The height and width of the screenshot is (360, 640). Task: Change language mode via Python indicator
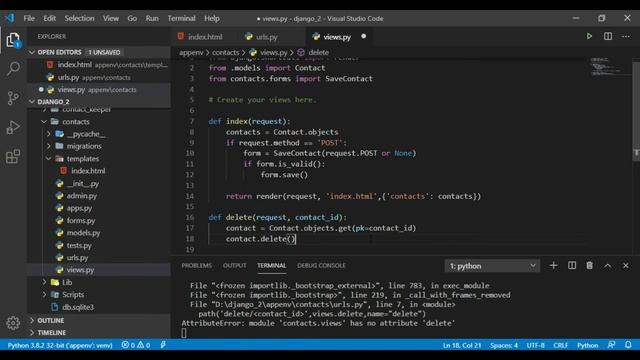coord(587,345)
